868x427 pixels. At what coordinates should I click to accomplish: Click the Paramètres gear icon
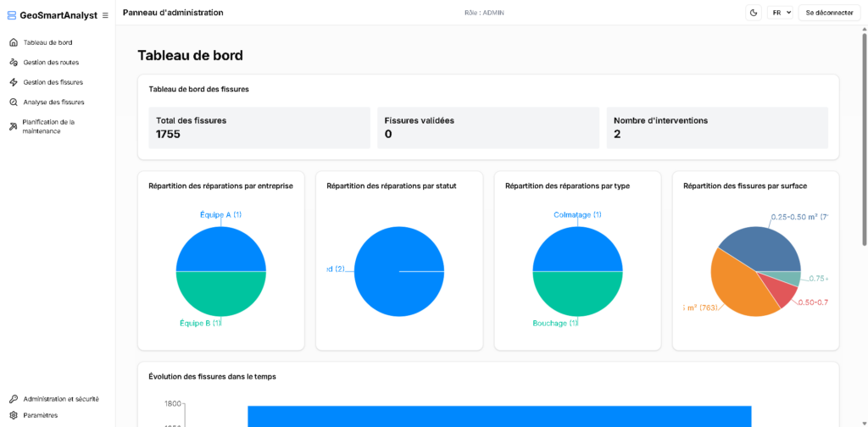click(14, 415)
